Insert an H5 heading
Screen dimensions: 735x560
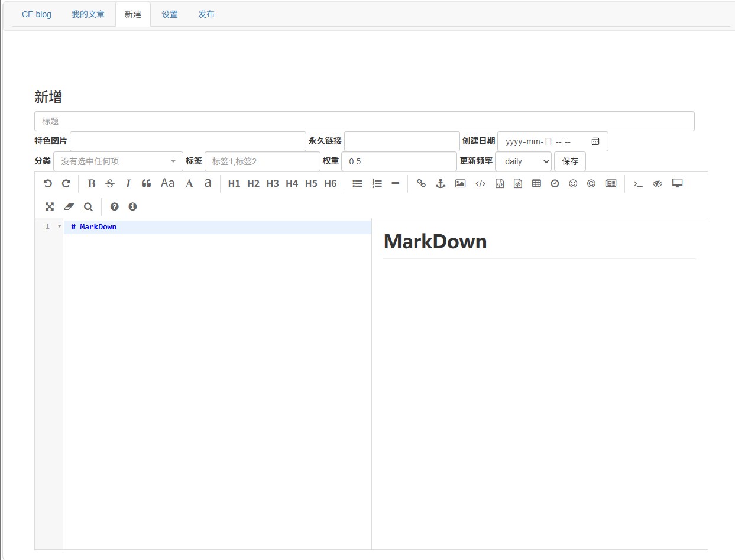[x=311, y=183]
